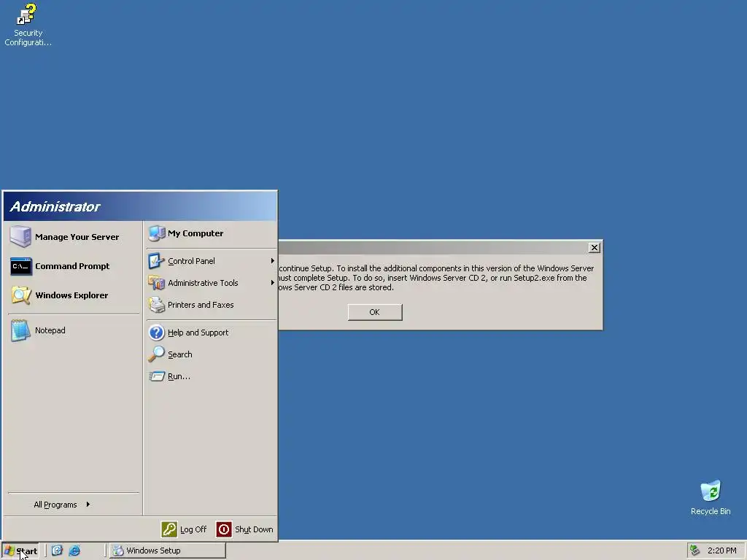747x560 pixels.
Task: Open the All Programs list
Action: point(74,505)
